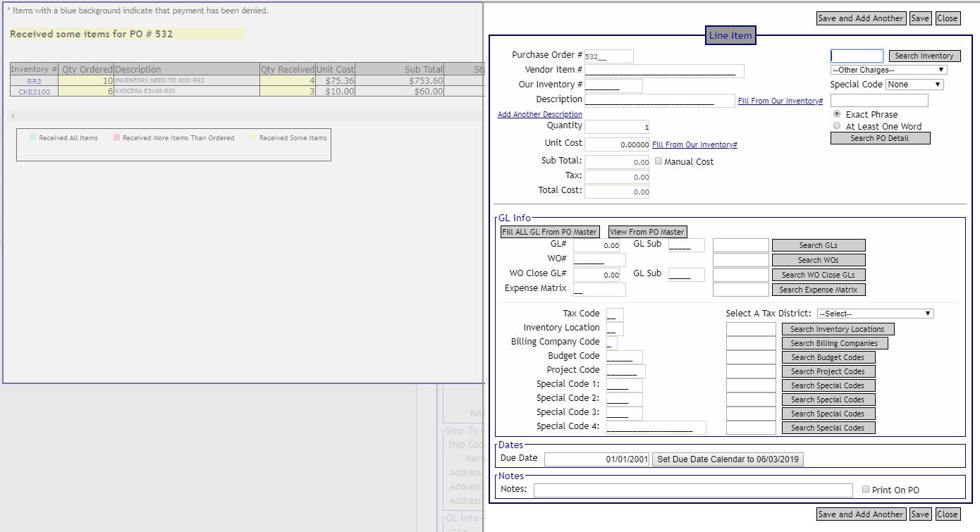The width and height of the screenshot is (980, 532).
Task: Click Fill From Our Inventory# link beside Description
Action: (780, 101)
